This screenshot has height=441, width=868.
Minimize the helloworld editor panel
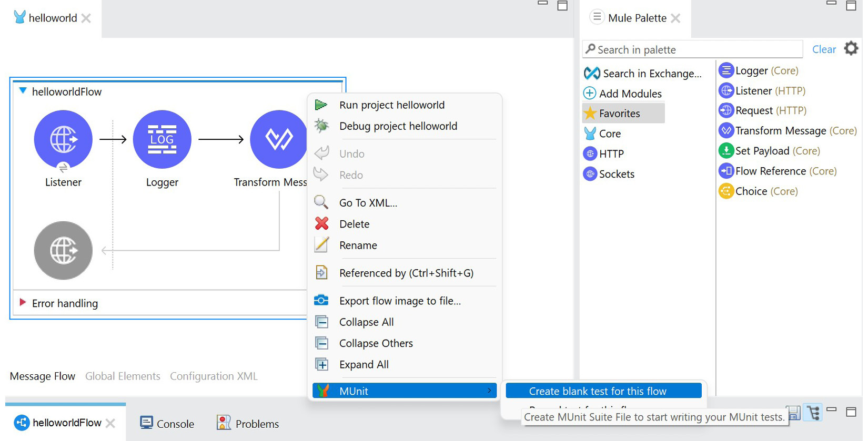click(x=543, y=3)
